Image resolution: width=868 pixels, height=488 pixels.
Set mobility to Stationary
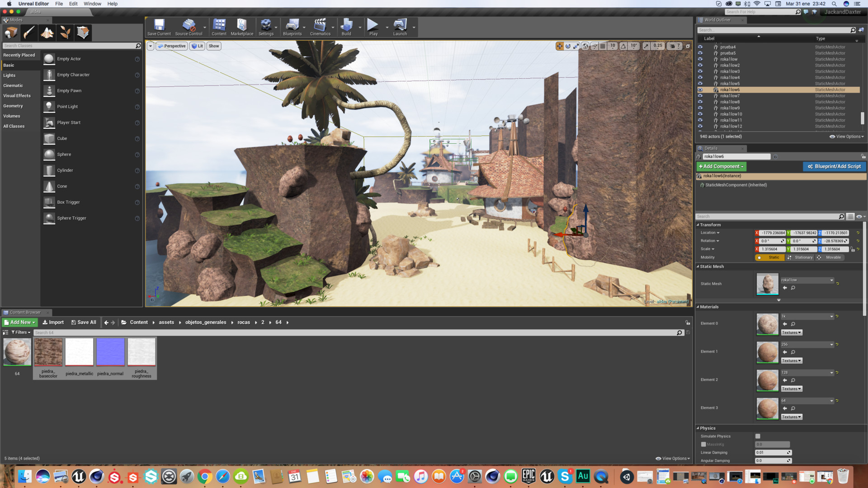[800, 258]
